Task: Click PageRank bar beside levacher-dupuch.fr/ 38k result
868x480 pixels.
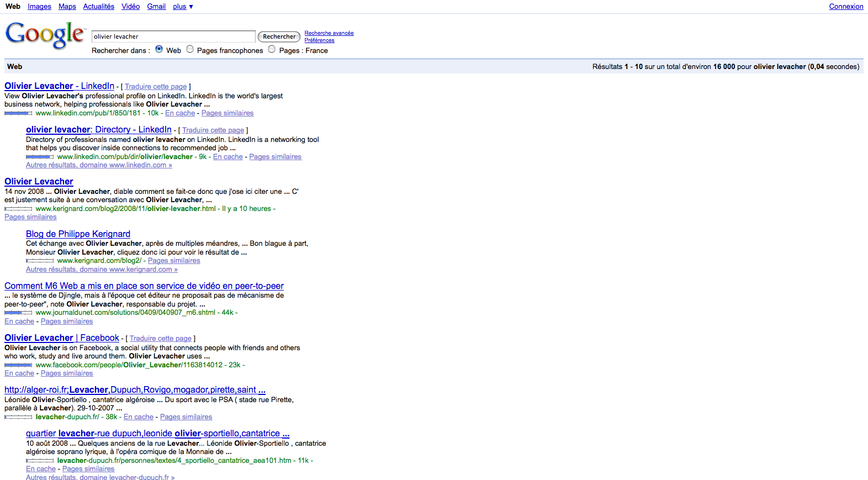Action: pyautogui.click(x=18, y=417)
